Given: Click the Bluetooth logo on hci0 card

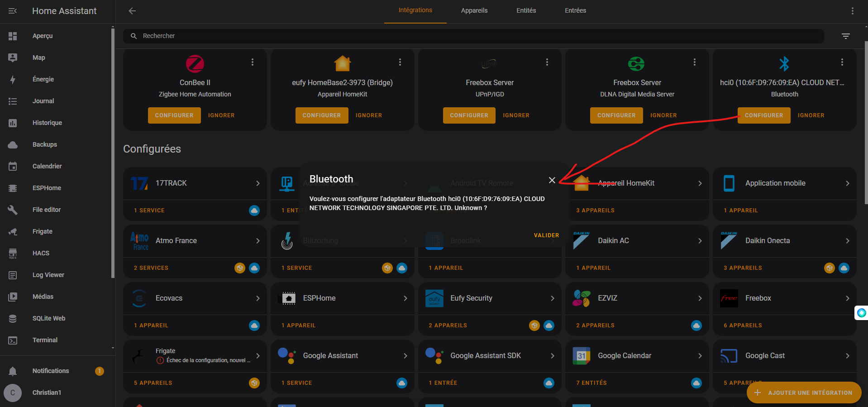Looking at the screenshot, I should pyautogui.click(x=784, y=64).
